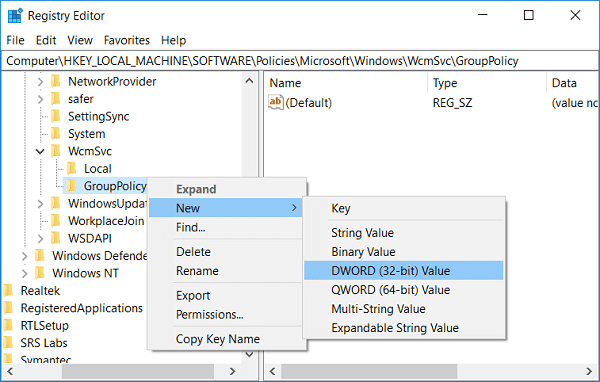Open the View menu
This screenshot has width=600, height=382.
(80, 40)
